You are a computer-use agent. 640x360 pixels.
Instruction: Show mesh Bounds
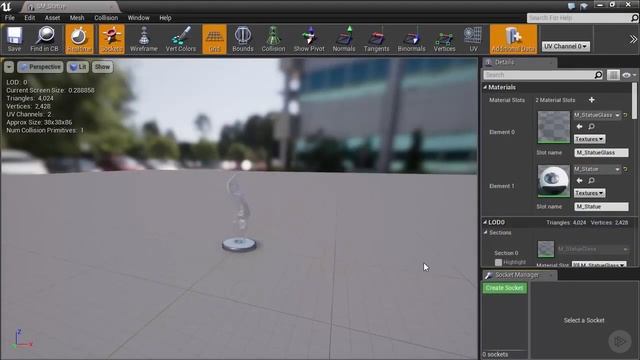coord(243,39)
